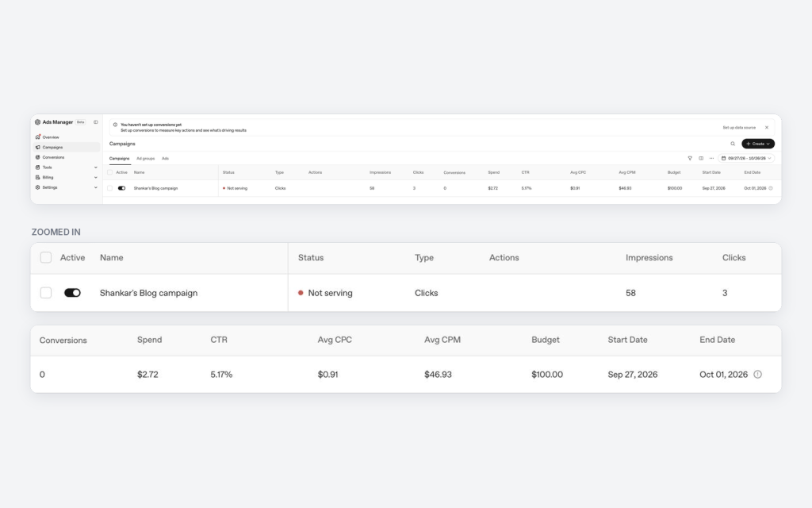812x508 pixels.
Task: Click the $100.00 budget value in zoomed-in view
Action: click(x=547, y=375)
